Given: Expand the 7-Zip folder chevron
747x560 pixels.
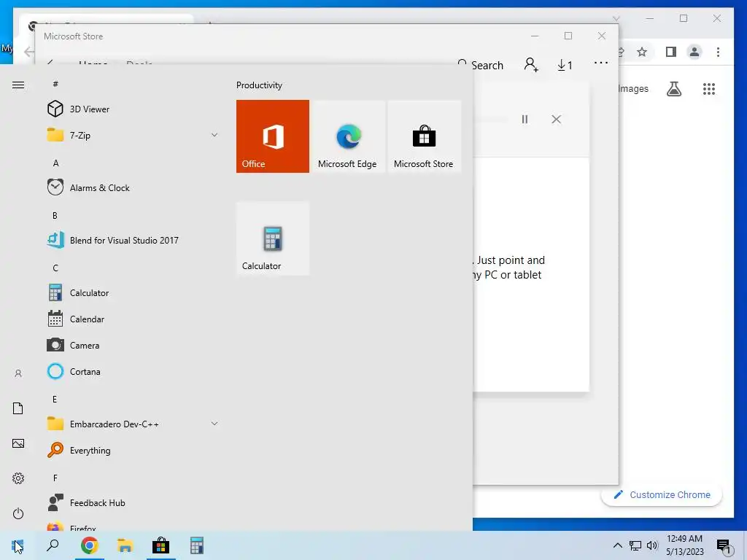Looking at the screenshot, I should [x=214, y=135].
